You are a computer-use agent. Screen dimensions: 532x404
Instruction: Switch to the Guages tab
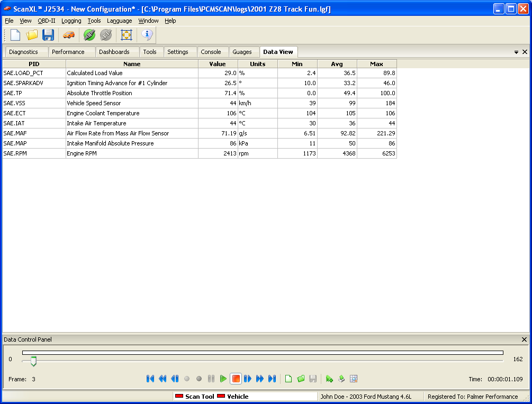[x=244, y=52]
